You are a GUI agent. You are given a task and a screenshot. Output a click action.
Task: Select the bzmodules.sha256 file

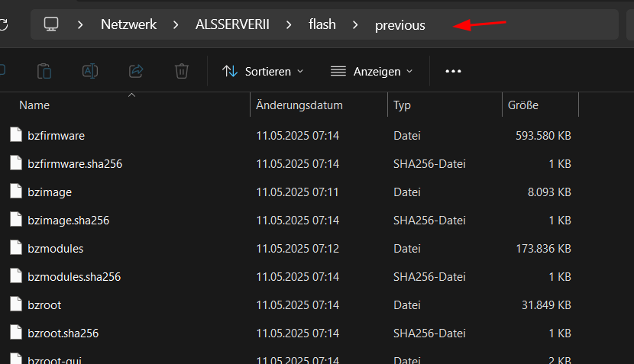[74, 277]
